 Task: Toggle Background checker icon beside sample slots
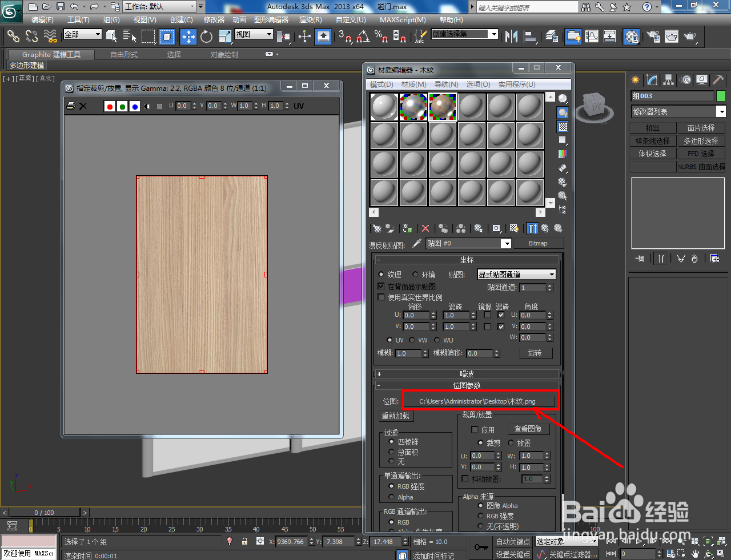tap(563, 127)
